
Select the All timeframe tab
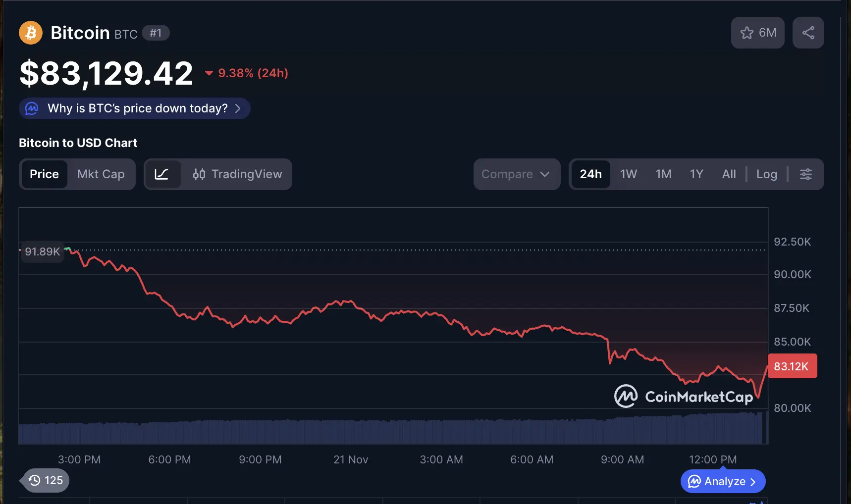tap(729, 174)
